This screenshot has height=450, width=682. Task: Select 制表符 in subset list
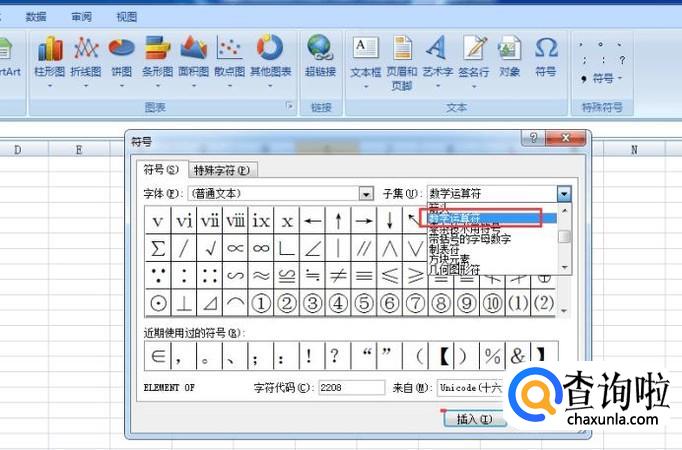point(444,249)
